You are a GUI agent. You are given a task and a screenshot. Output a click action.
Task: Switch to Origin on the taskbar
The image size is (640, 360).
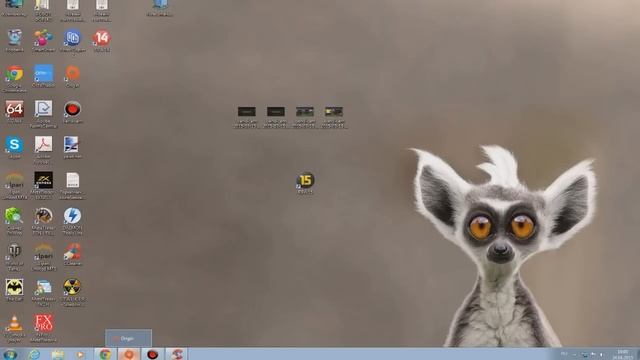pos(129,354)
